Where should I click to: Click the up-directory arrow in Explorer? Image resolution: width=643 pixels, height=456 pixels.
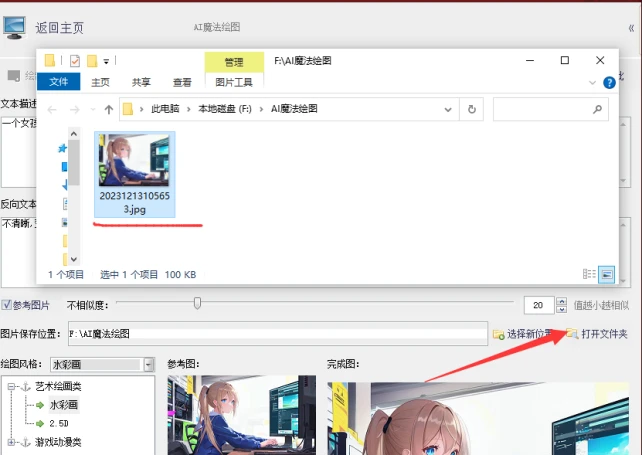coord(109,109)
